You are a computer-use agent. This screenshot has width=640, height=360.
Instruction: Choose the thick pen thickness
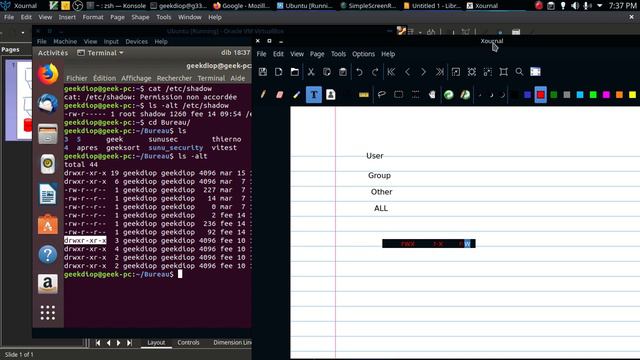(502, 95)
